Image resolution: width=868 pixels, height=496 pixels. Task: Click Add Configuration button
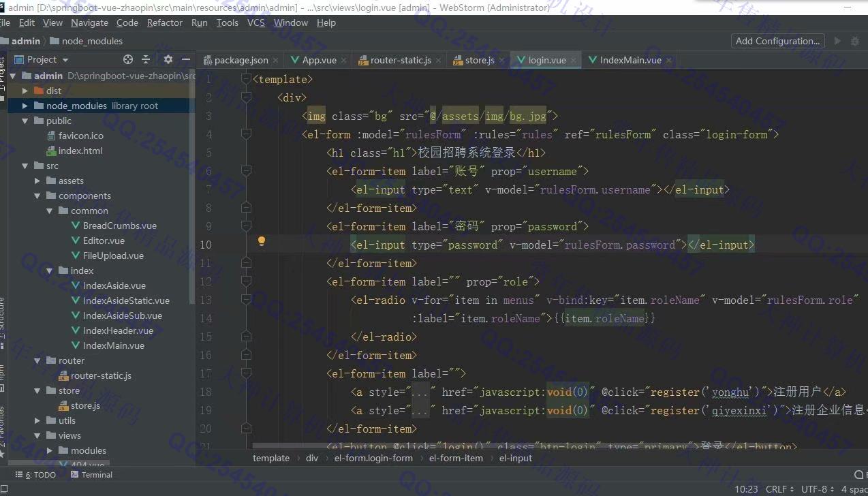tap(778, 41)
